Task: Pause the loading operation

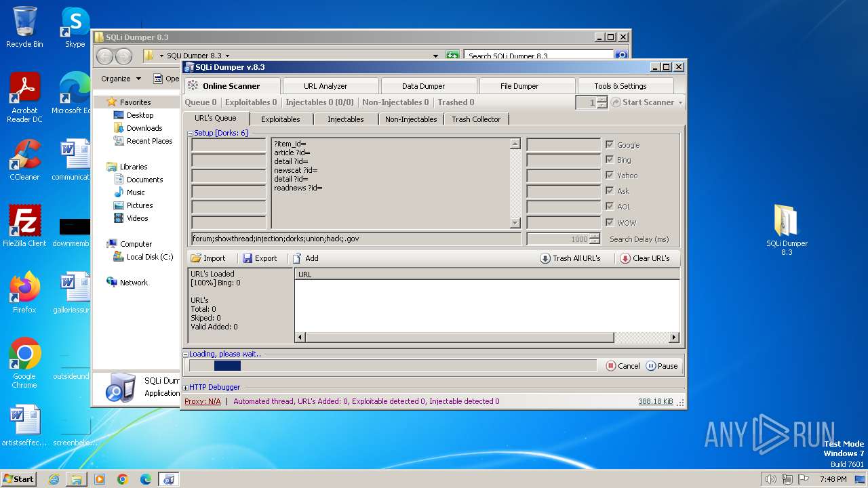Action: point(662,366)
